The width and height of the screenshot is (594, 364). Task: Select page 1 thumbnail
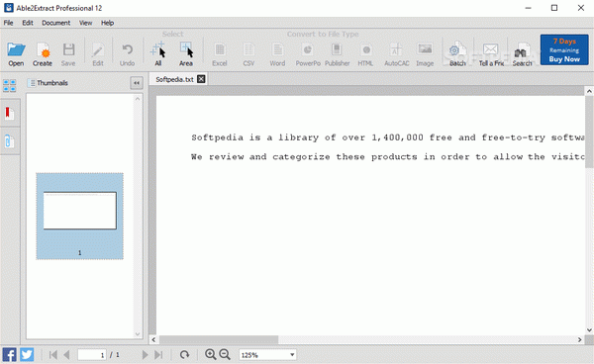(x=79, y=216)
